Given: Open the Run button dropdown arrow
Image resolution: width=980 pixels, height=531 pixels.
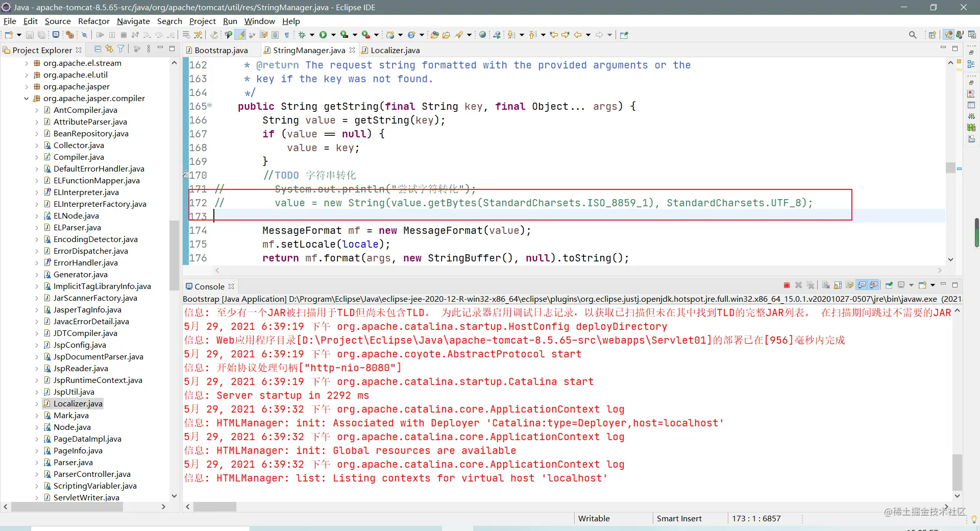Looking at the screenshot, I should (333, 35).
